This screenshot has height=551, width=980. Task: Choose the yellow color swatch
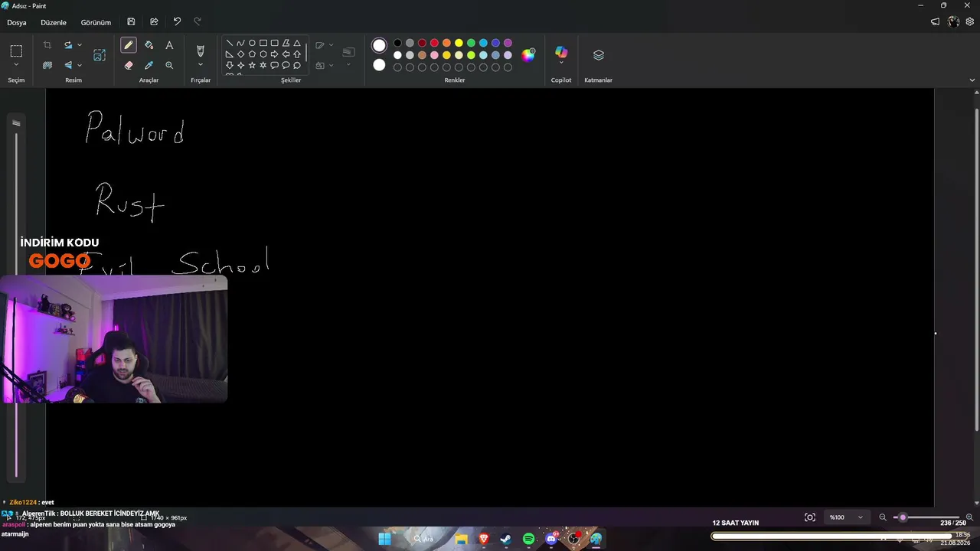coord(459,43)
